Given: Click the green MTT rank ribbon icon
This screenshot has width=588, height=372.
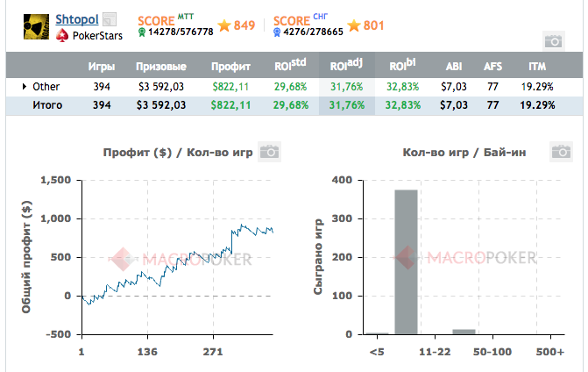Looking at the screenshot, I should pos(142,32).
